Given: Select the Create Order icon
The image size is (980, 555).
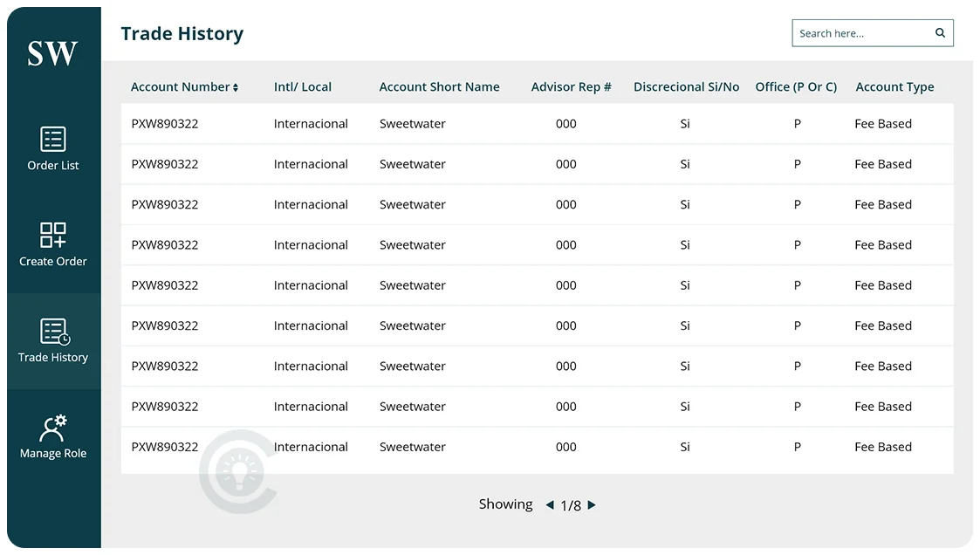Looking at the screenshot, I should [x=53, y=235].
